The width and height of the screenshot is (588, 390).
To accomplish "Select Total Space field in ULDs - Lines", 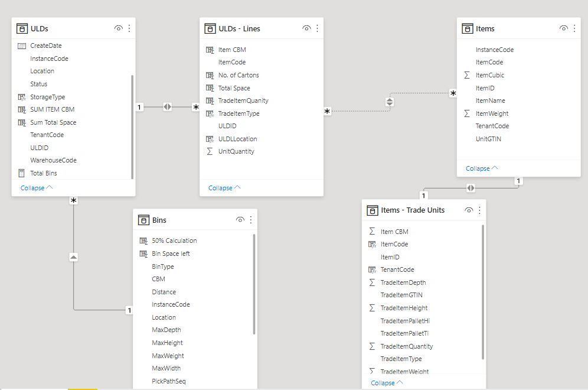I will tap(234, 88).
